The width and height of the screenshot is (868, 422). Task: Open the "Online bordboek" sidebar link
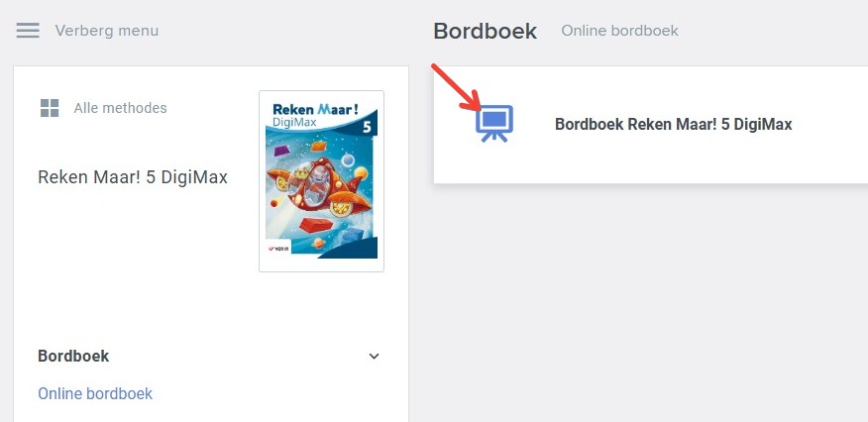(x=95, y=394)
